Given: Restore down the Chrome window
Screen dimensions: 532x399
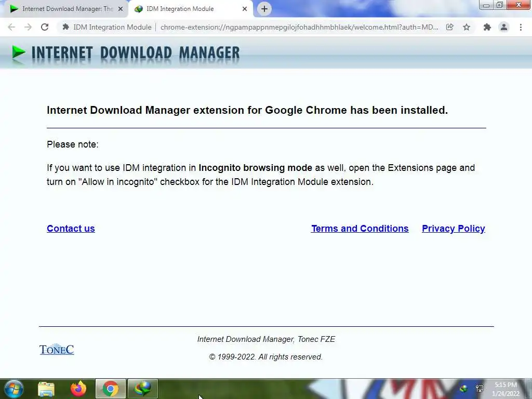Looking at the screenshot, I should coord(499,5).
